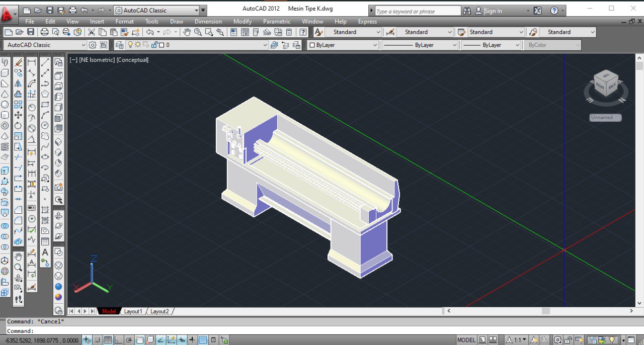
Task: Open the Help question mark icon
Action: [303, 32]
